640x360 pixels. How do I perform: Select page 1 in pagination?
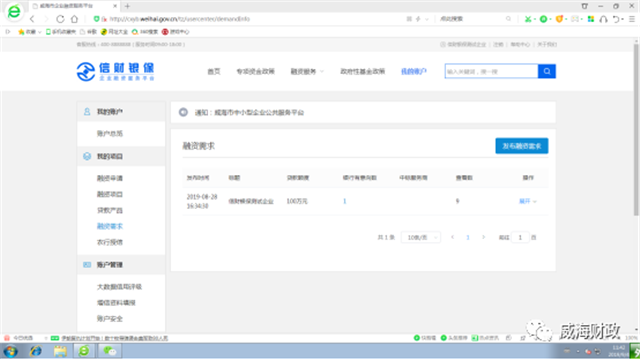coord(468,238)
